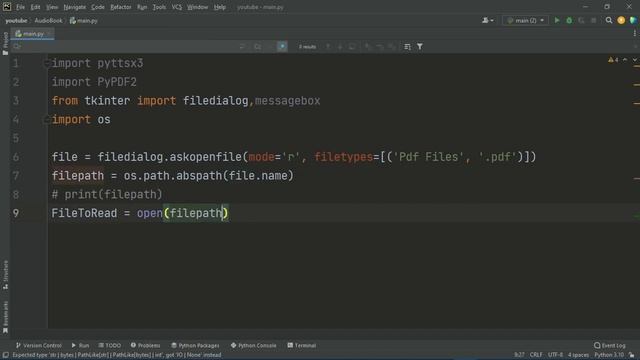Click the new line icon in search field
640x360 pixels.
(242, 47)
